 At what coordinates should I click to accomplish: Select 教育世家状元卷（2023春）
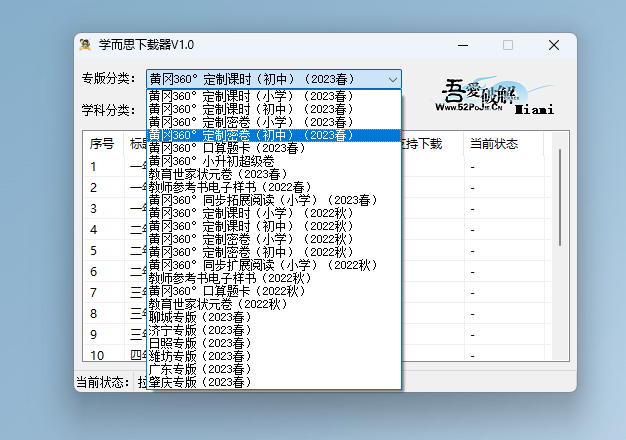274,174
